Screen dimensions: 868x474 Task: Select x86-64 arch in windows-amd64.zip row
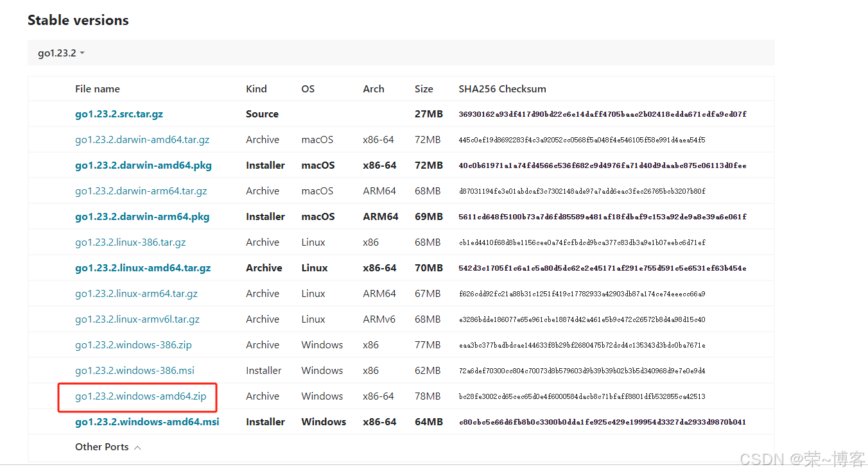coord(378,396)
